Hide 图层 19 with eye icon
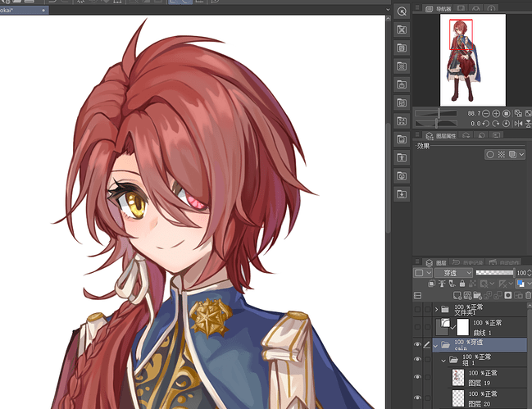 418,377
